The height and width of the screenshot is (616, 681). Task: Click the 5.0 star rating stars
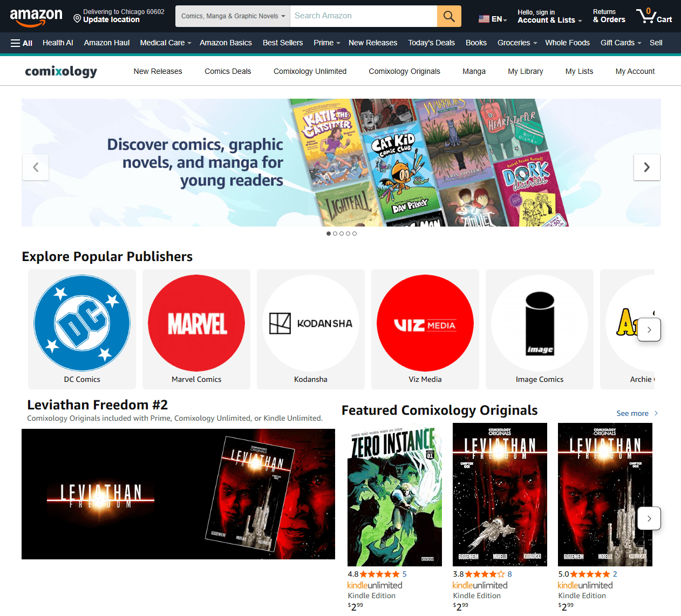(590, 574)
